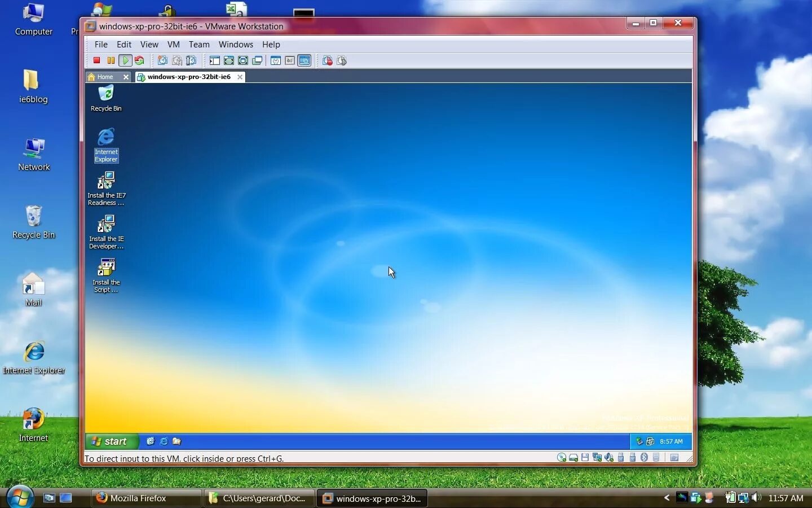The width and height of the screenshot is (812, 508).
Task: Open the Windows menu
Action: pyautogui.click(x=236, y=44)
